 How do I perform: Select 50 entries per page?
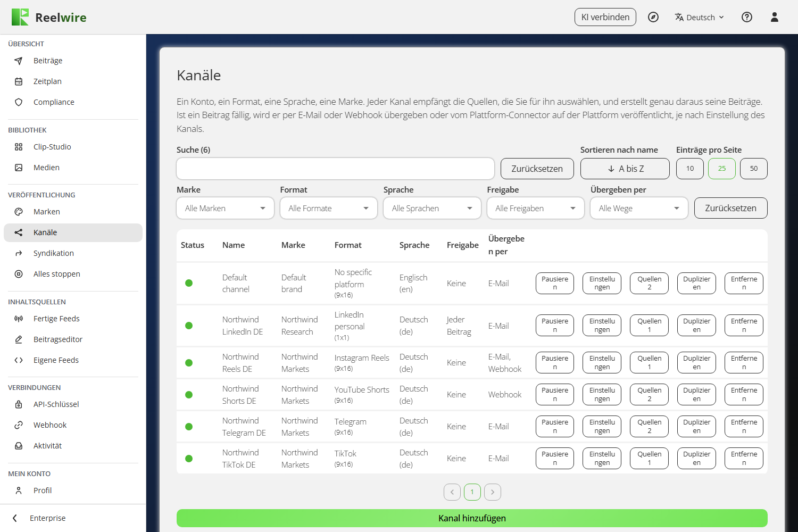pyautogui.click(x=754, y=169)
